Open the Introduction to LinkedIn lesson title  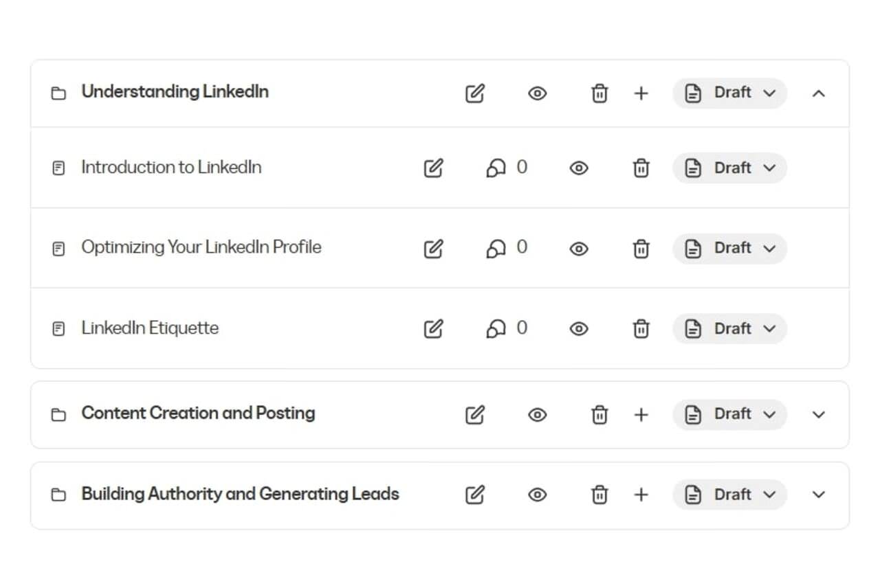tap(171, 168)
